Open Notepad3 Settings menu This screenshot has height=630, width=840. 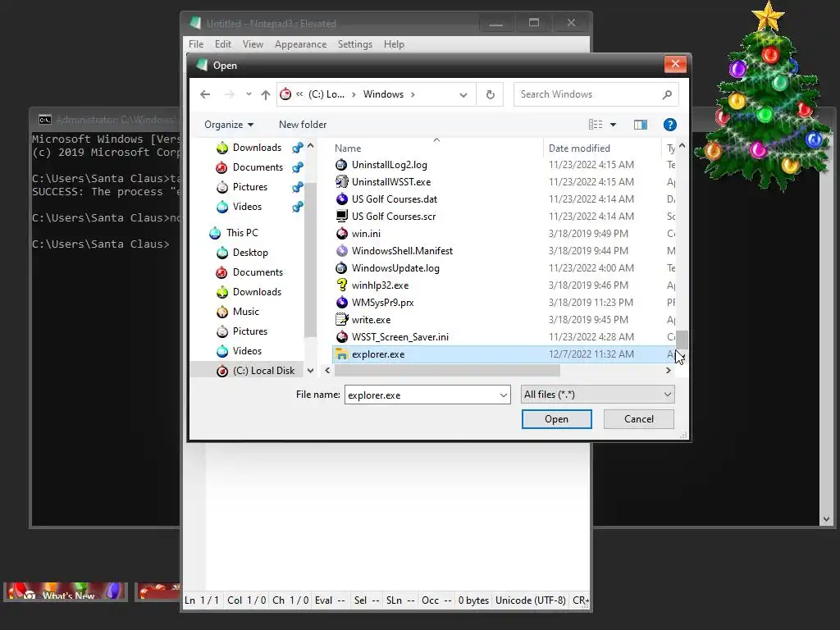[354, 44]
